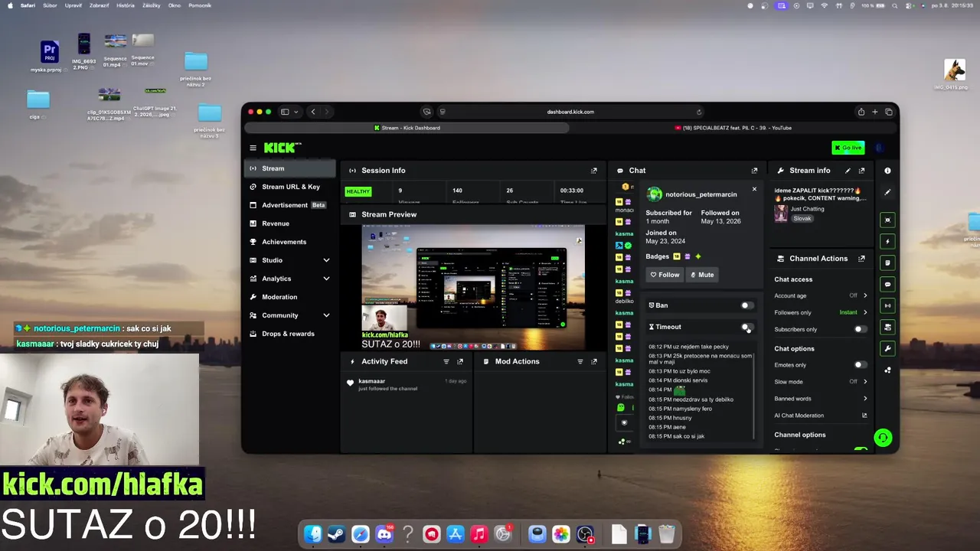
Task: Open the myska.prproj desktop file
Action: coord(49,56)
